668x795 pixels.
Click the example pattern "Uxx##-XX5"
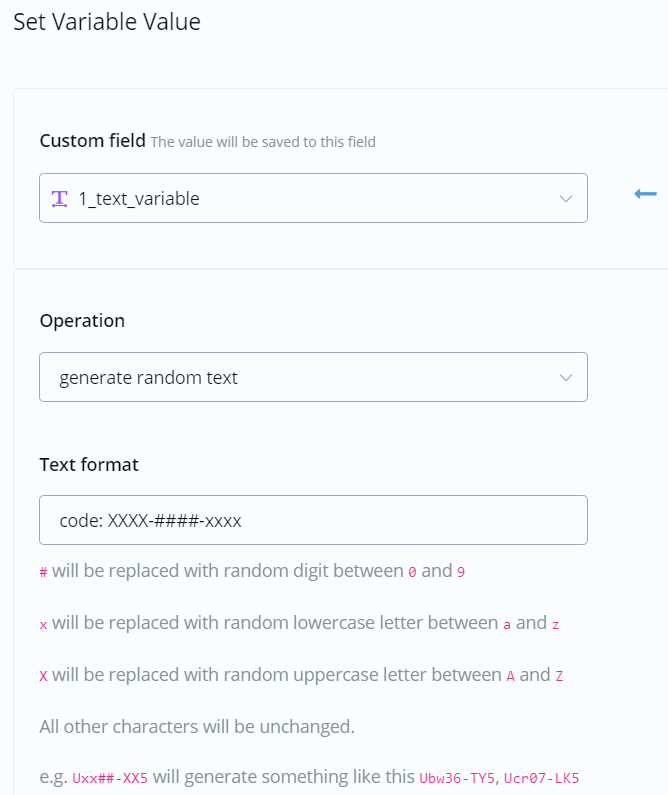(x=109, y=778)
